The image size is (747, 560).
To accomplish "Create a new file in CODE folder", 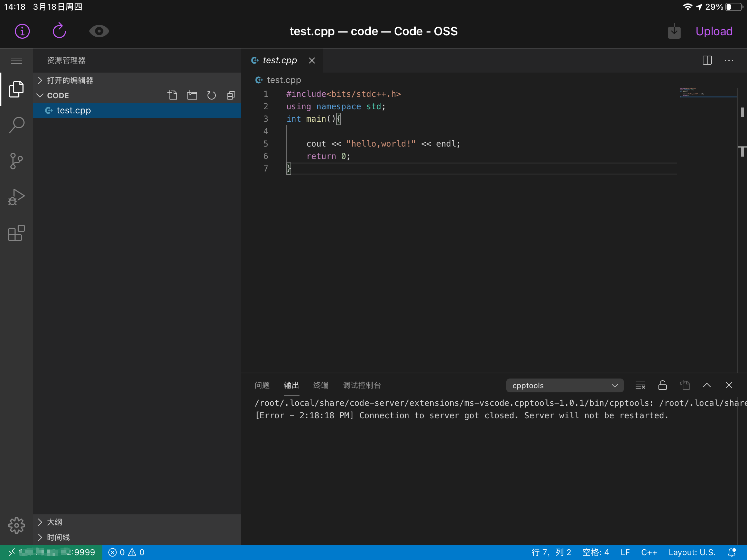I will 173,95.
